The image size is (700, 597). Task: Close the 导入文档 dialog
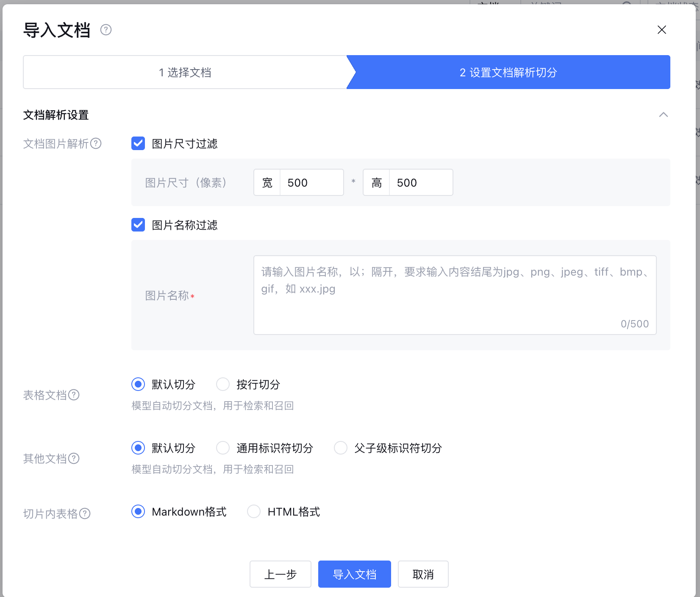tap(662, 30)
